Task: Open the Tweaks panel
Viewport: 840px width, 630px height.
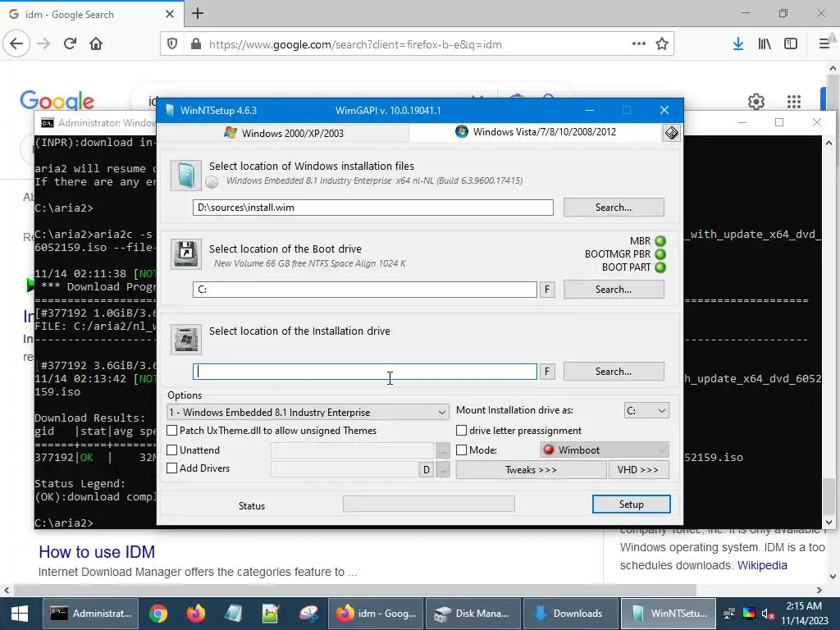Action: click(531, 470)
